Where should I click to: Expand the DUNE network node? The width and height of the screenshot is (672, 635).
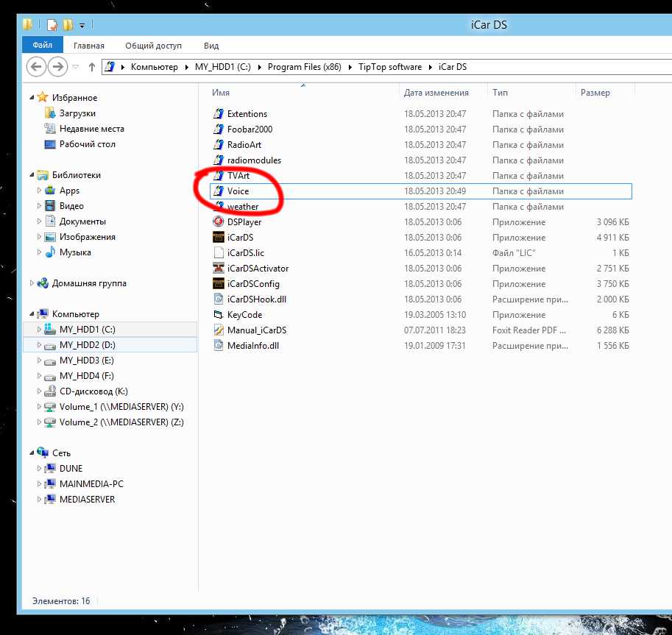[40, 469]
